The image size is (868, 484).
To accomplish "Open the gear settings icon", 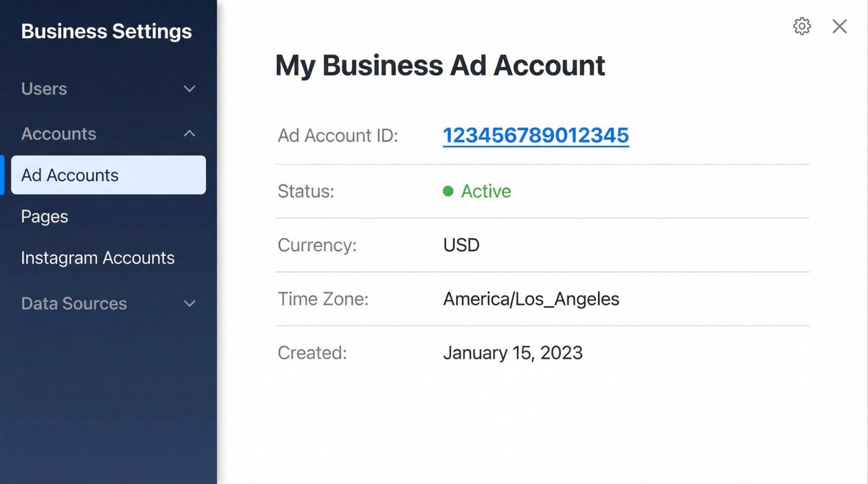I will pyautogui.click(x=802, y=26).
